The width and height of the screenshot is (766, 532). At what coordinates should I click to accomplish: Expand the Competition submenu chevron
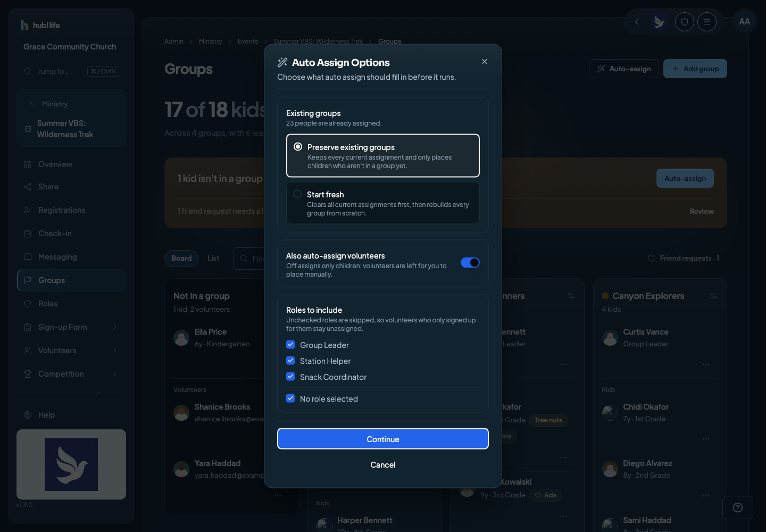click(115, 374)
